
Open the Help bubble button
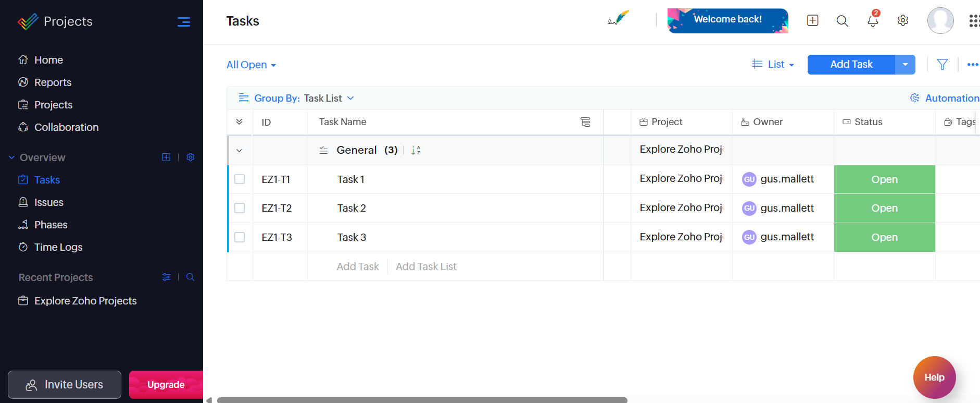point(935,377)
